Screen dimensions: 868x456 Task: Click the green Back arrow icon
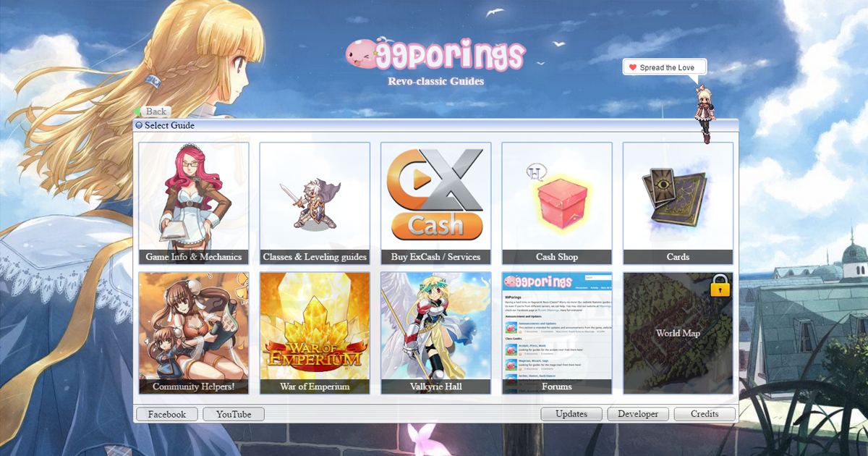(137, 111)
